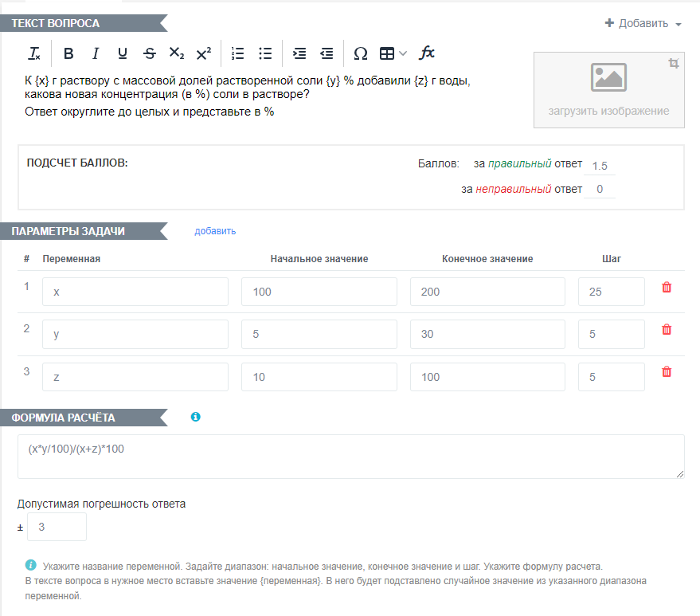Decrease the text indent
The height and width of the screenshot is (616, 700).
pos(327,53)
